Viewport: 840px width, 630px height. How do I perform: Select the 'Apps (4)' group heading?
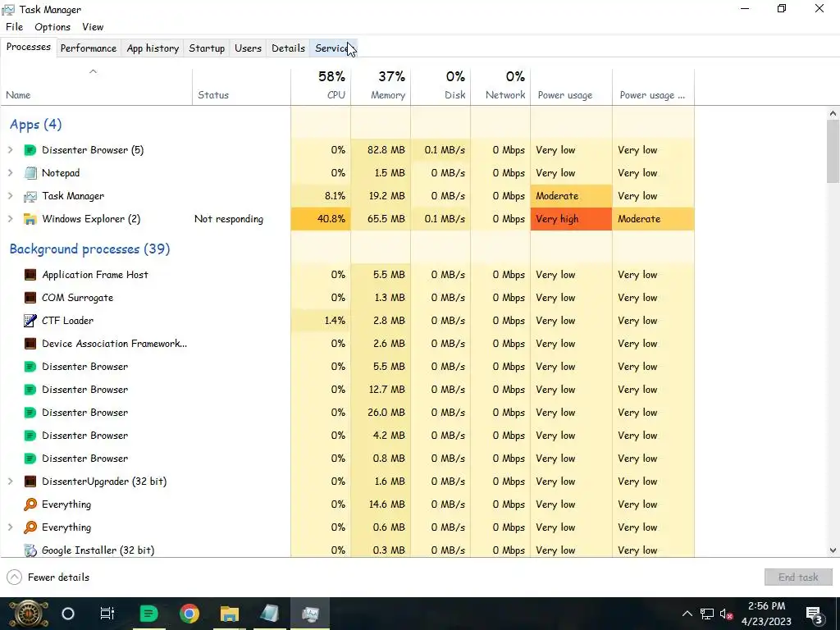coord(35,125)
